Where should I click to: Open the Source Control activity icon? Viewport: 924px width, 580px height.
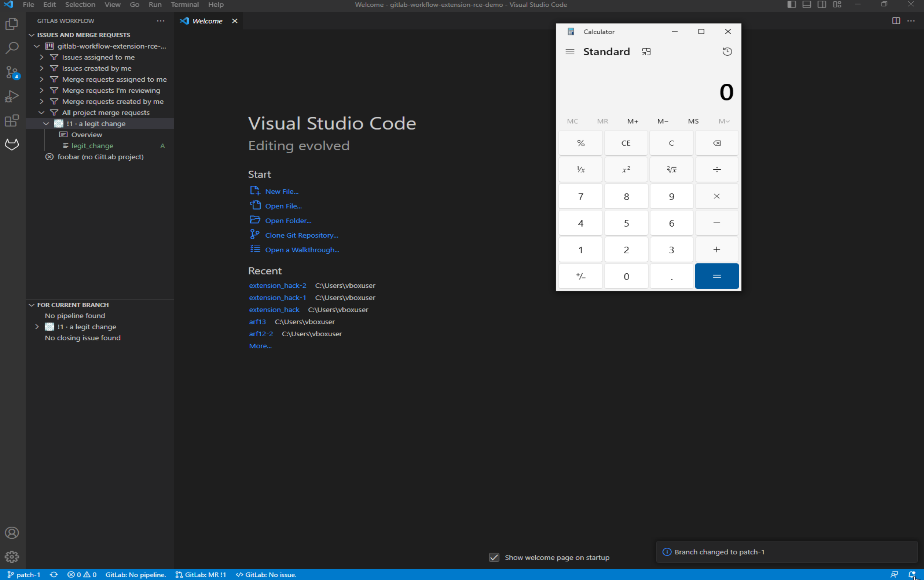coord(12,72)
